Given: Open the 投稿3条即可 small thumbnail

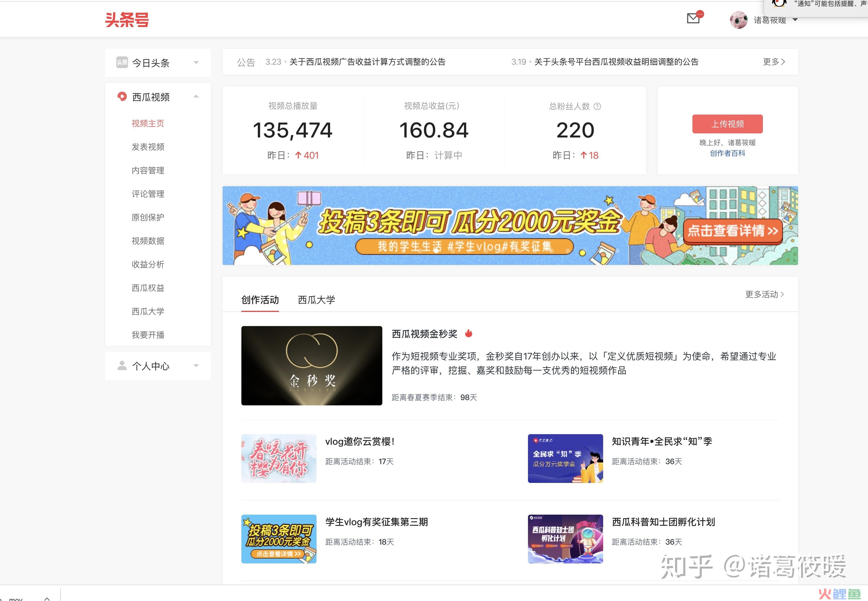Looking at the screenshot, I should click(x=279, y=539).
